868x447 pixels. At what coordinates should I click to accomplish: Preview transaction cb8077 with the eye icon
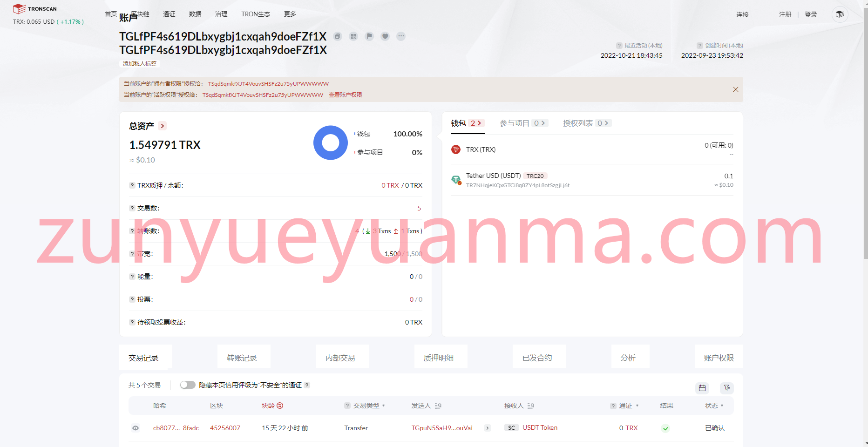point(136,428)
